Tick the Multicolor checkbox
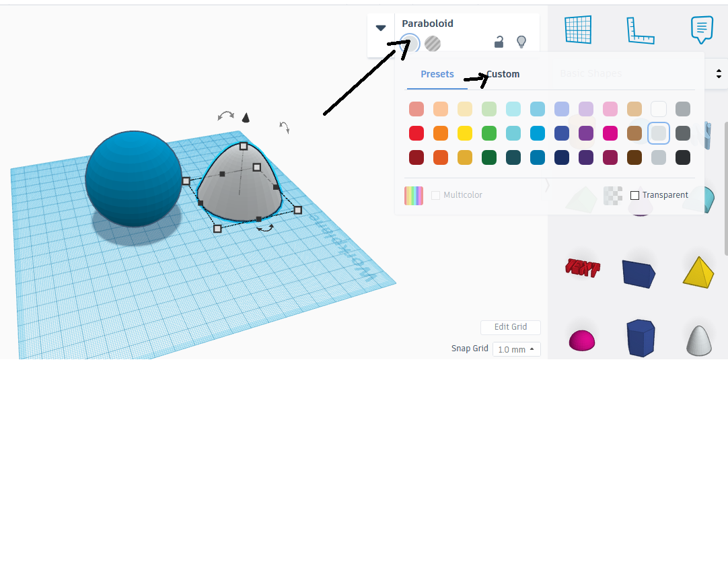Image resolution: width=728 pixels, height=580 pixels. click(435, 196)
